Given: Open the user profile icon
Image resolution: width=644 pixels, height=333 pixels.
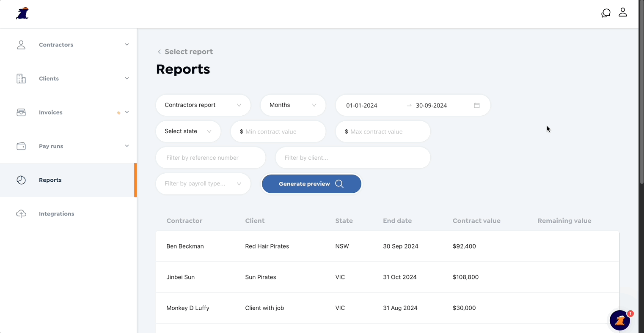Looking at the screenshot, I should [x=623, y=12].
